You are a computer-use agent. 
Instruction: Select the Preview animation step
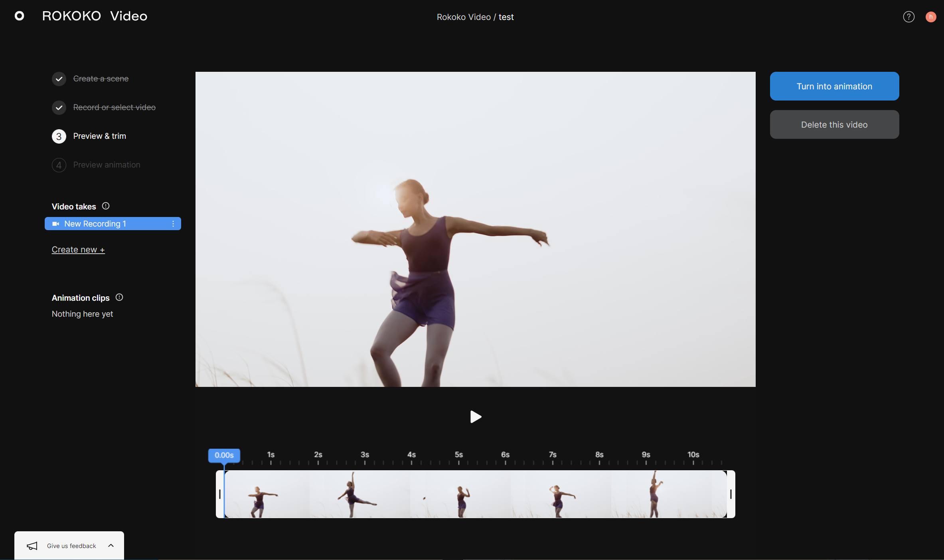(107, 165)
